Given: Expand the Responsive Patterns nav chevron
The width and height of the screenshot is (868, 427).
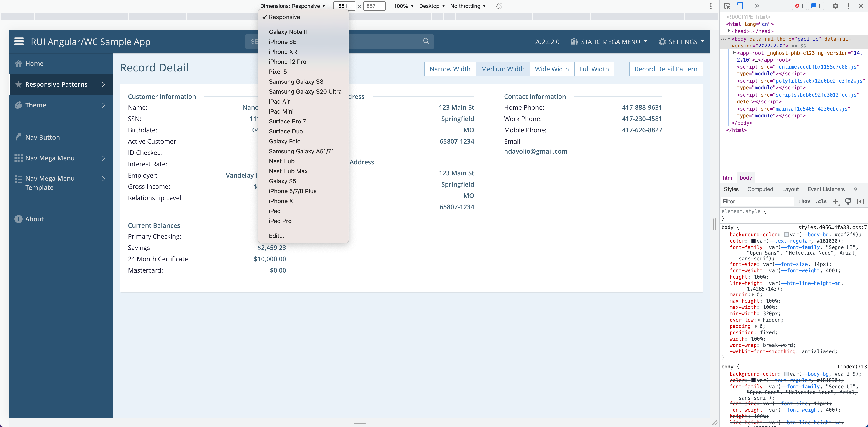Looking at the screenshot, I should pyautogui.click(x=104, y=84).
